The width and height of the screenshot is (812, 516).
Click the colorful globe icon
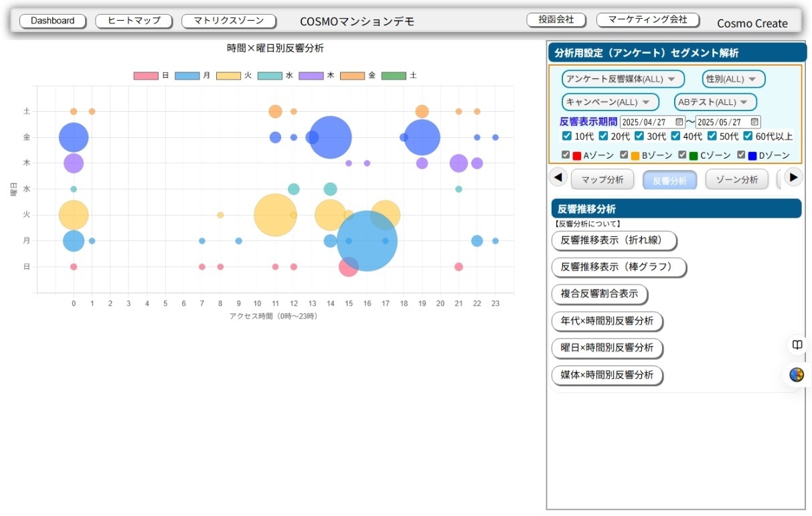[x=797, y=375]
